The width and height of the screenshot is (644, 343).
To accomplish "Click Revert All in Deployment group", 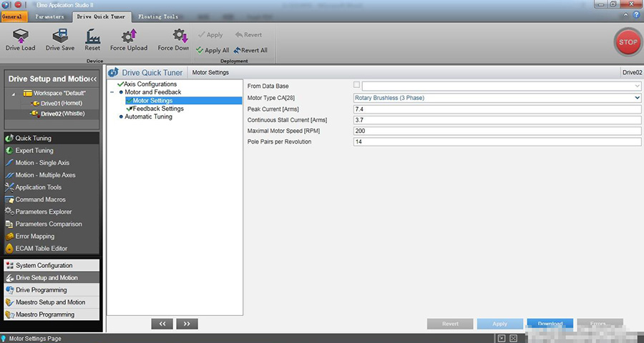I will (x=250, y=51).
